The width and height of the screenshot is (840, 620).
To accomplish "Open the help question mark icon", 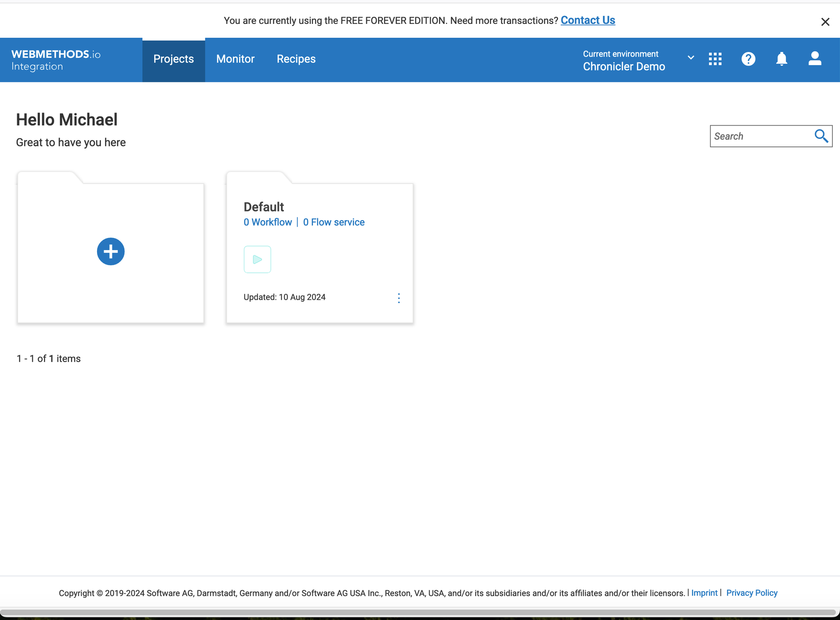I will [x=748, y=59].
